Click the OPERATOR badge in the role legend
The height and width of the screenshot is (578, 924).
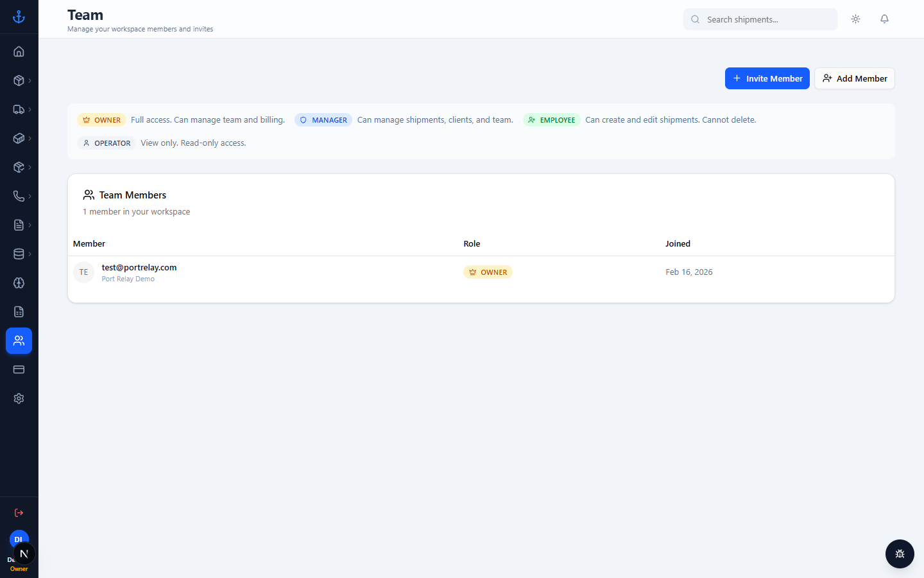(x=107, y=143)
